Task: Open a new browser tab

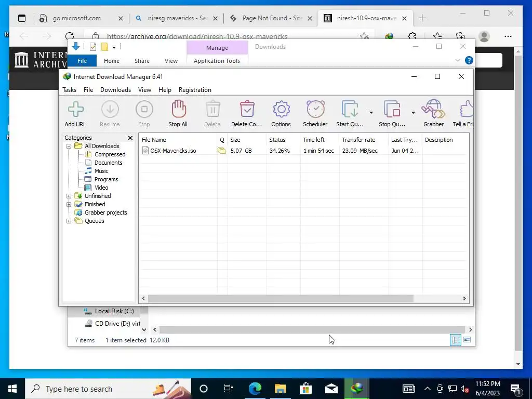Action: [x=422, y=18]
